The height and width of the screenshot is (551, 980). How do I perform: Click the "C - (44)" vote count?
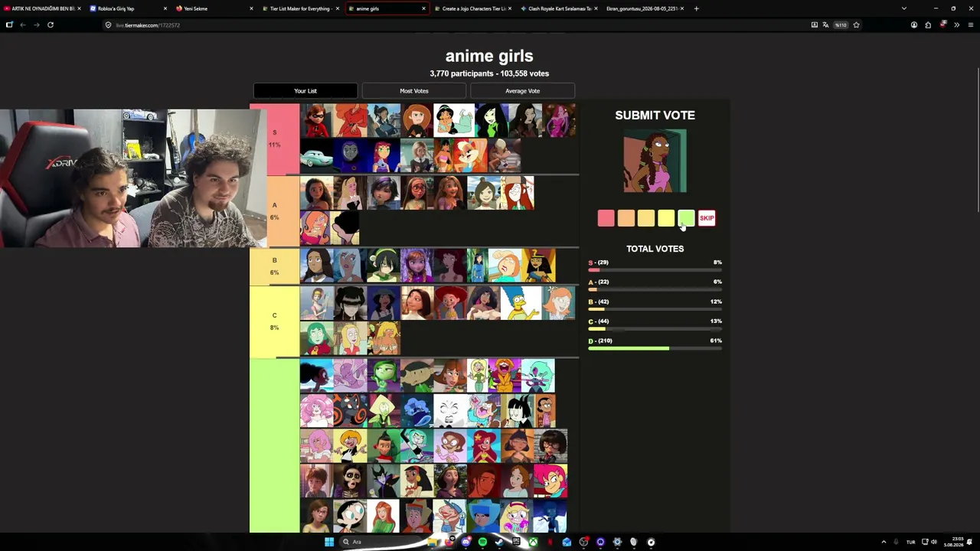pos(599,321)
